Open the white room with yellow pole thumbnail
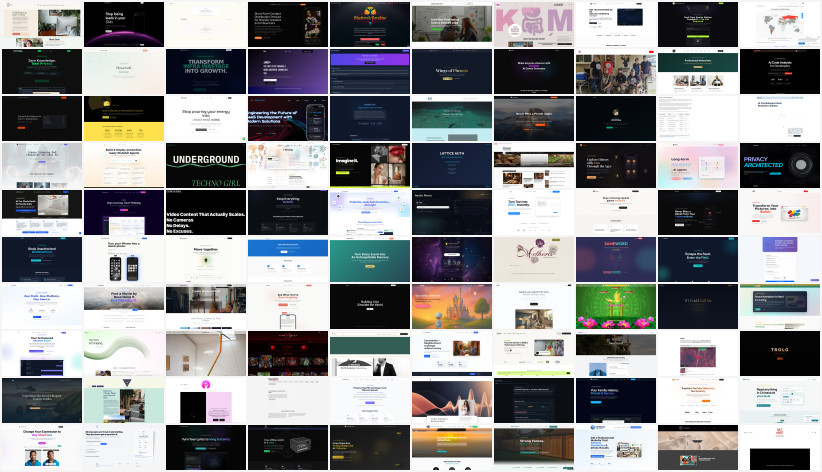 pyautogui.click(x=206, y=353)
